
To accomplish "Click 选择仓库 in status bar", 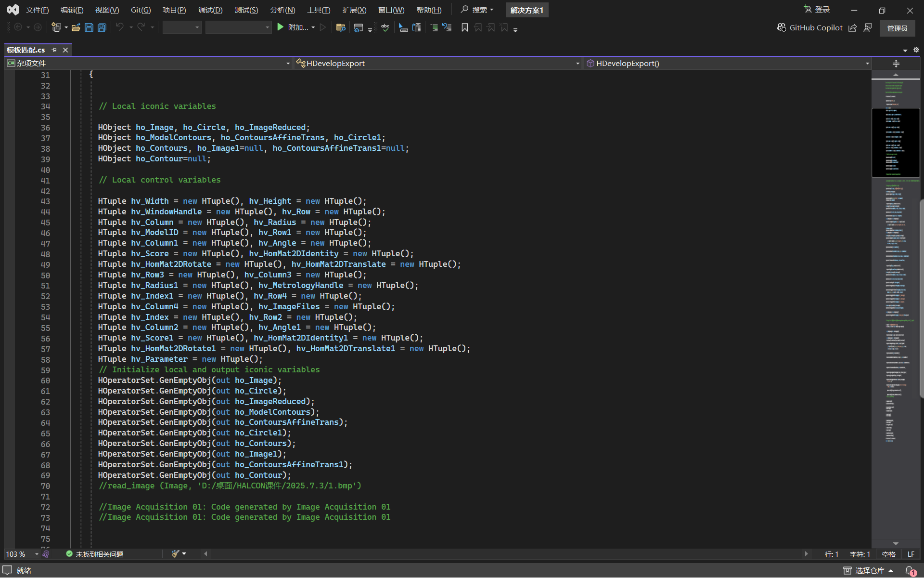I will 870,570.
